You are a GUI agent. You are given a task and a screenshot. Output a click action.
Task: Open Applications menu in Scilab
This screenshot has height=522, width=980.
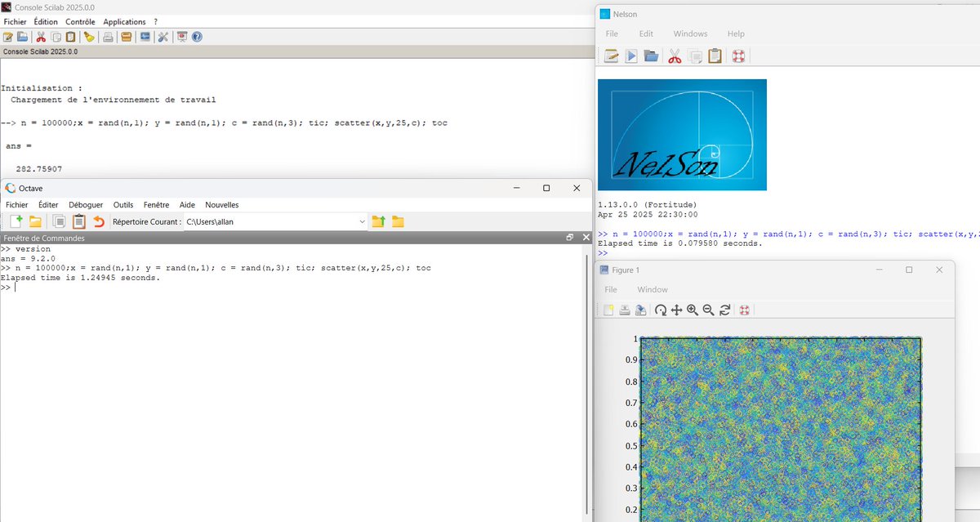[124, 21]
